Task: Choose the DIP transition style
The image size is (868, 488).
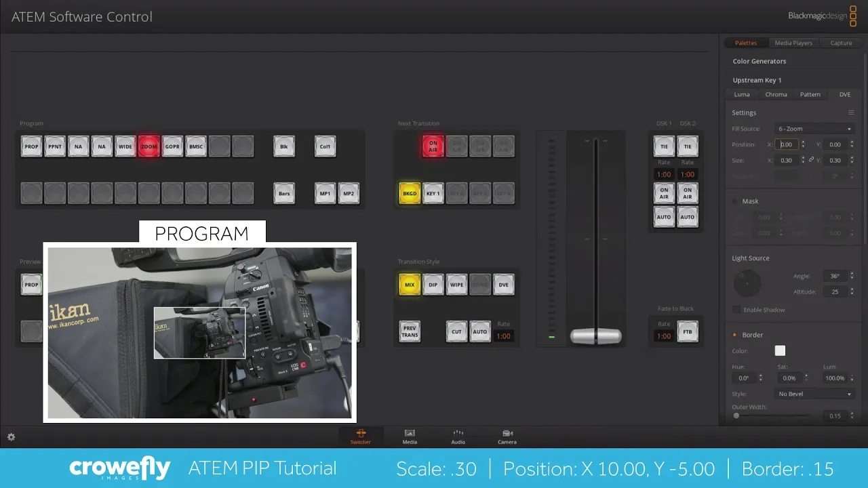Action: coord(433,285)
